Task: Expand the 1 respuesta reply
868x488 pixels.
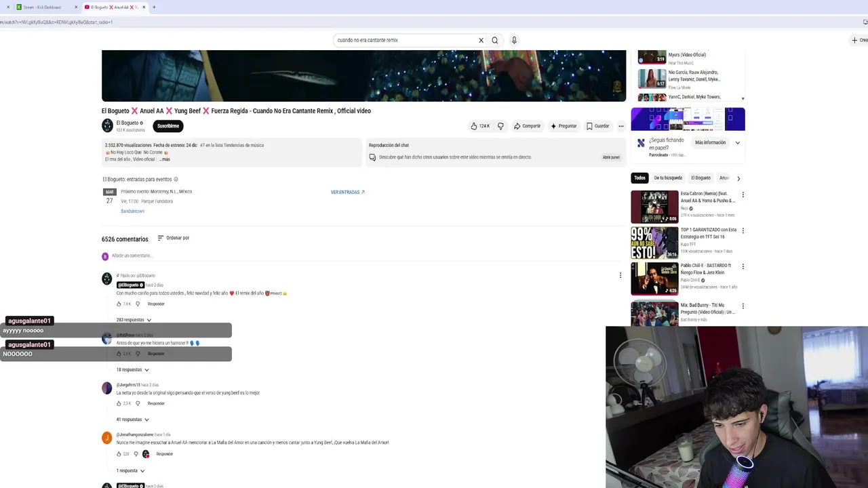Action: (130, 470)
